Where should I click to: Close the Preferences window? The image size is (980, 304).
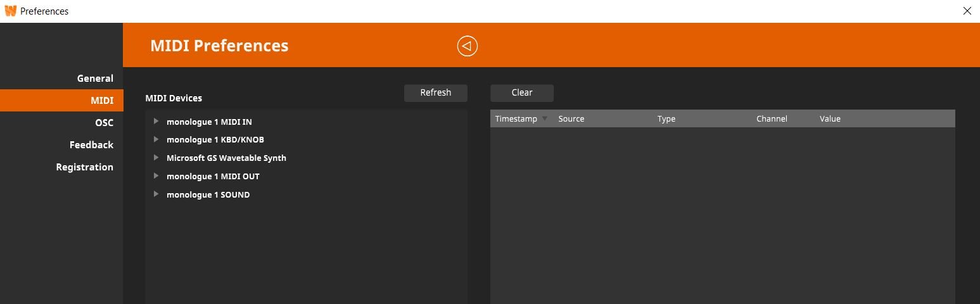[967, 11]
